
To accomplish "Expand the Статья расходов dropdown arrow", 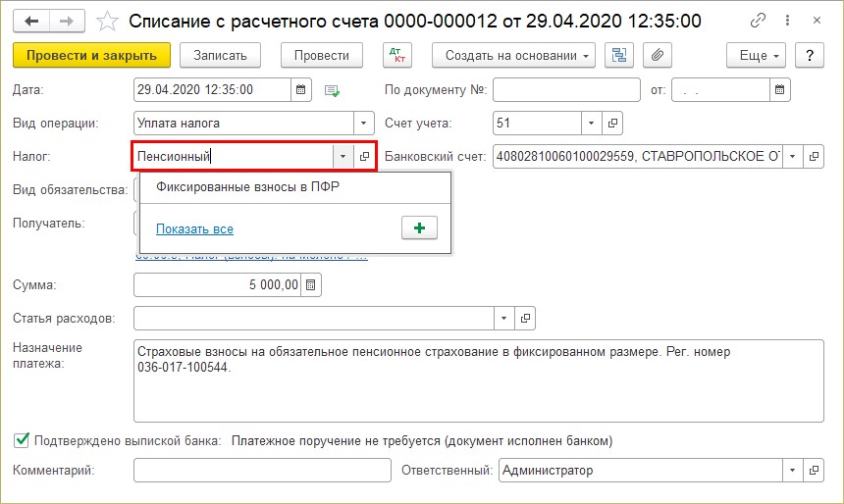I will (x=503, y=319).
